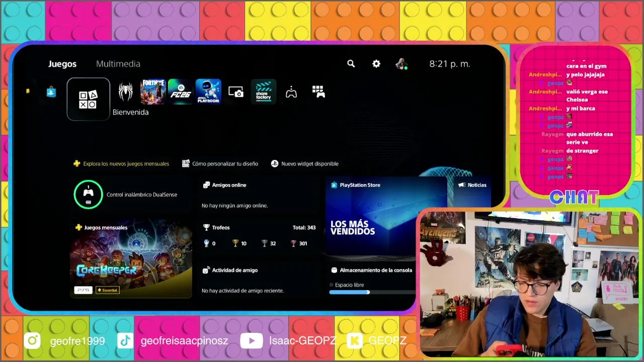Click the Espacio libre label
The height and width of the screenshot is (362, 644).
tap(349, 285)
